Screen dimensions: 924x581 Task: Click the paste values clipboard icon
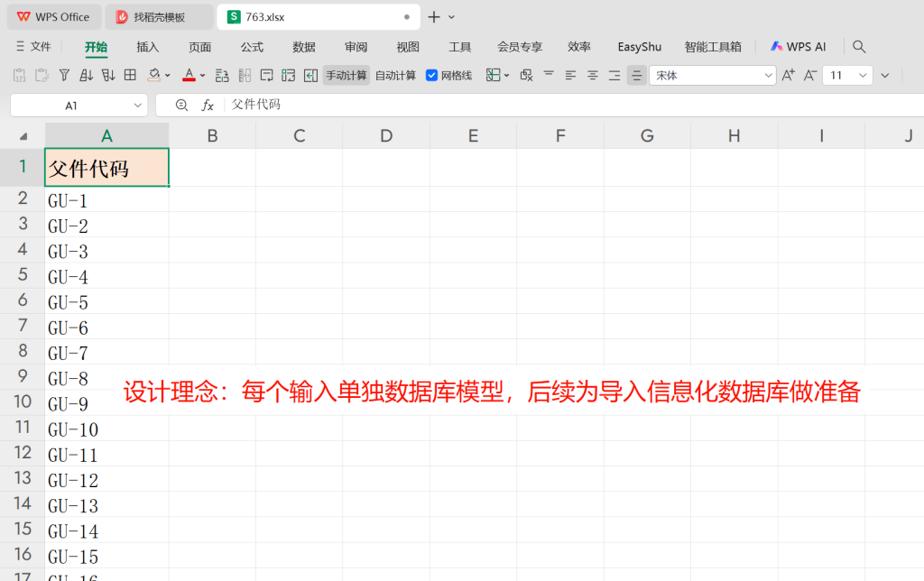(20, 76)
